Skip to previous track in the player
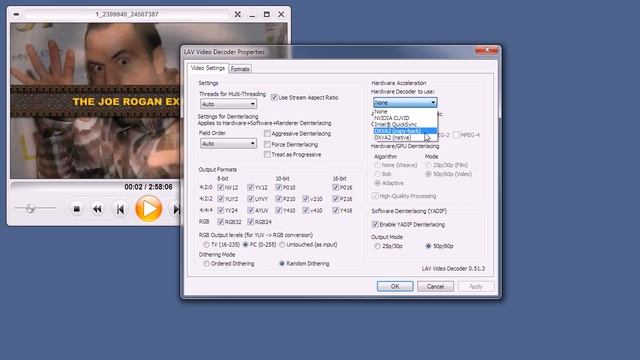640x360 pixels. pos(120,209)
